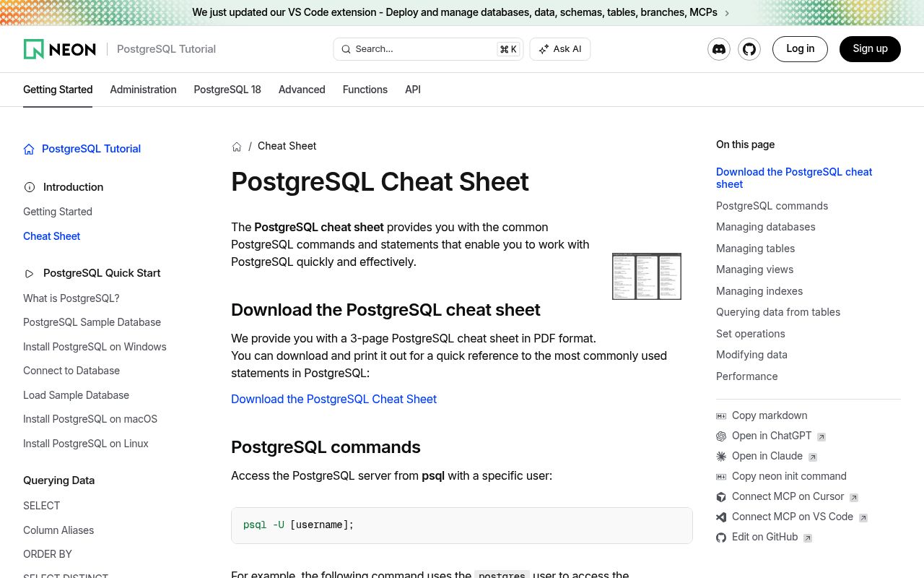
Task: Open the Functions navigation tab
Action: (x=365, y=90)
